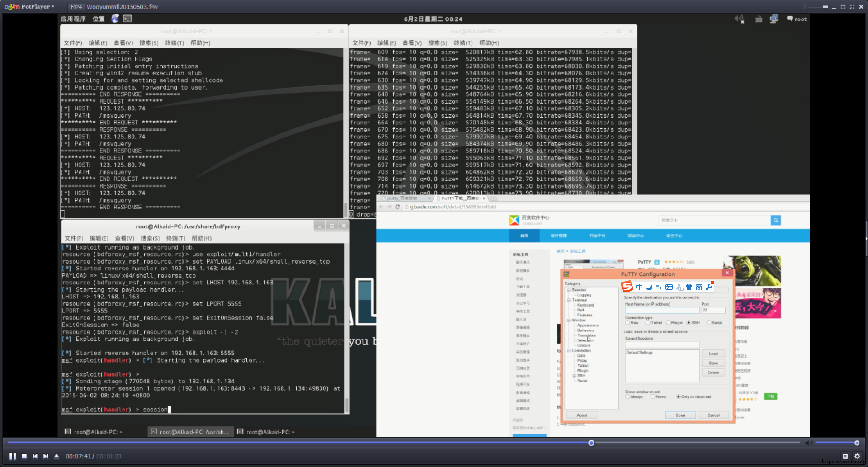Skip to the next track

click(x=46, y=456)
